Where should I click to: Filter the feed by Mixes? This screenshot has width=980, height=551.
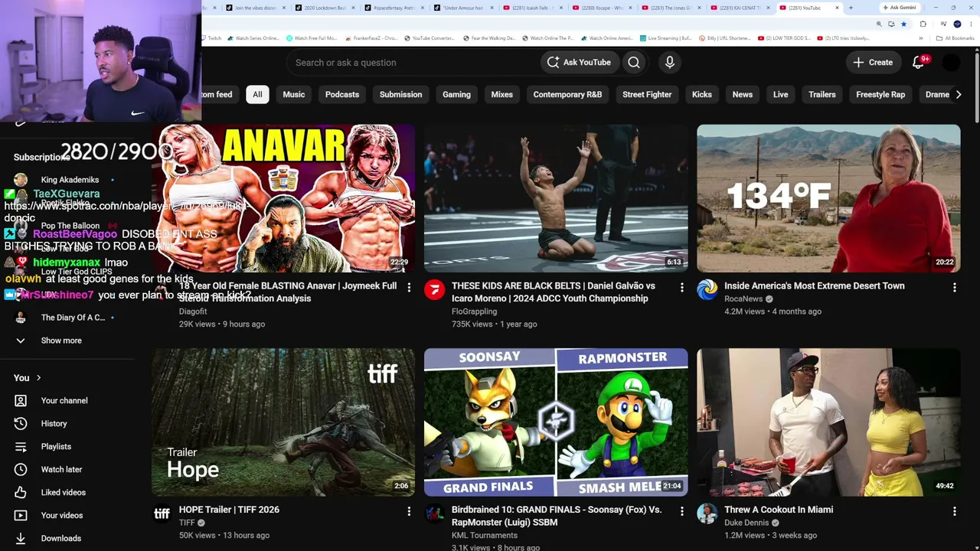click(x=502, y=94)
